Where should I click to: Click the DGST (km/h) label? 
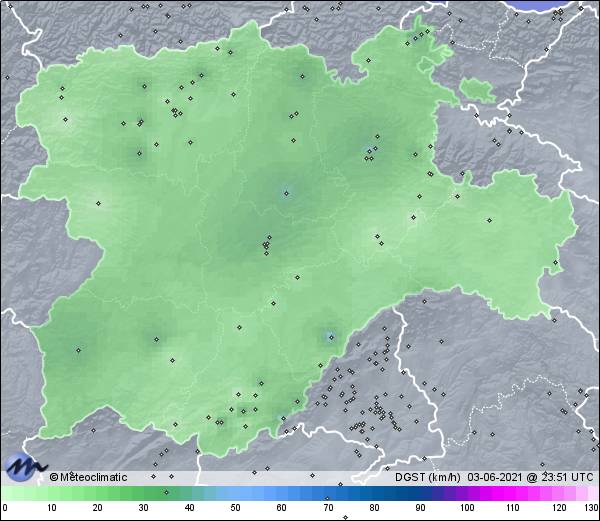(428, 477)
